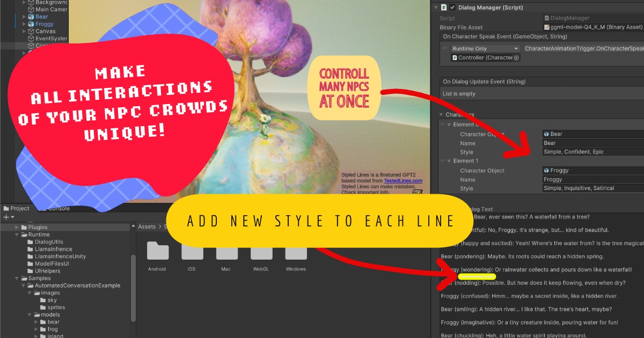
Task: Click the Bear prefab icon in Character Object field
Action: [546, 134]
